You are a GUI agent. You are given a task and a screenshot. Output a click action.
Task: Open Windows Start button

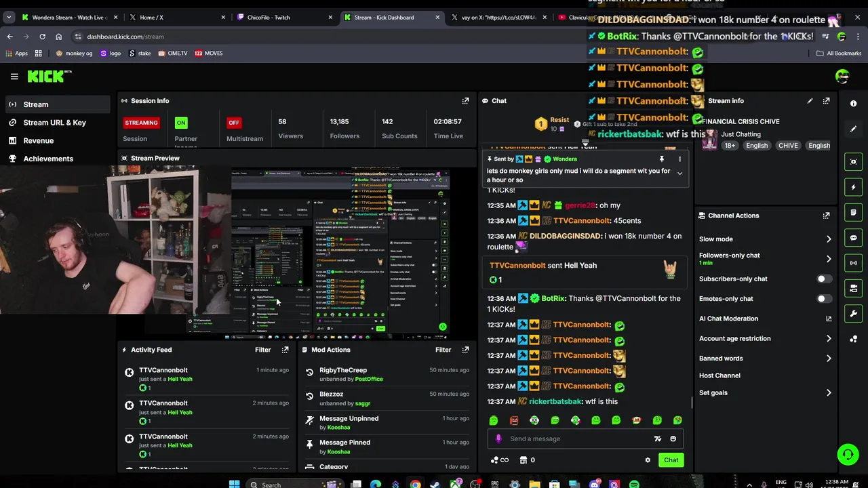pyautogui.click(x=234, y=485)
